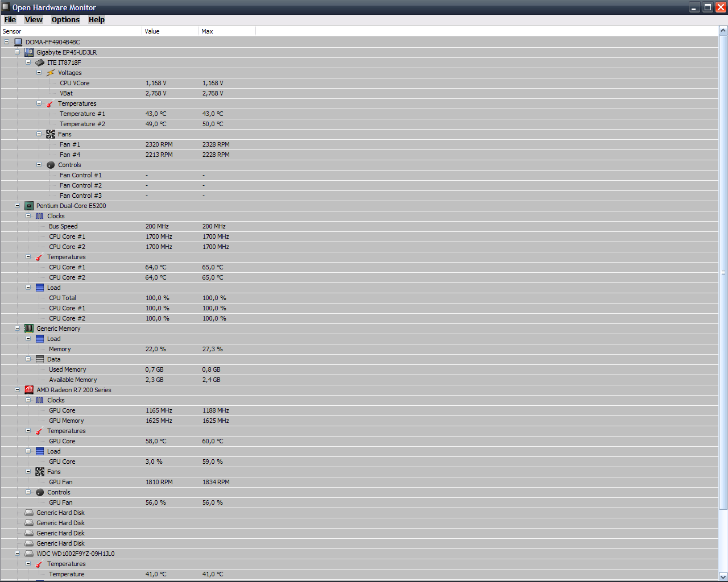Click the thermometer icon under ITE IT8718F

51,103
